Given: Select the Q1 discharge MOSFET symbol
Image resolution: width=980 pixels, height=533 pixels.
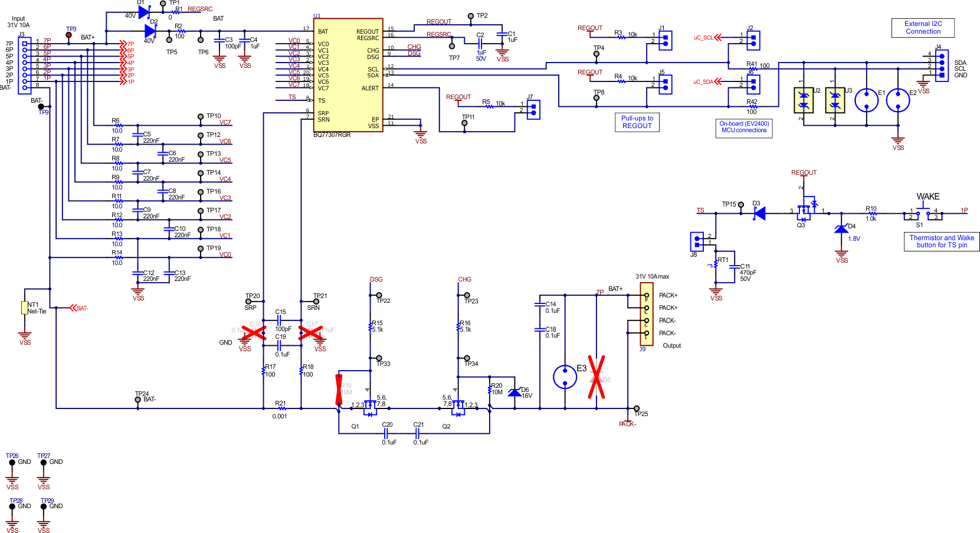Looking at the screenshot, I should tap(369, 407).
